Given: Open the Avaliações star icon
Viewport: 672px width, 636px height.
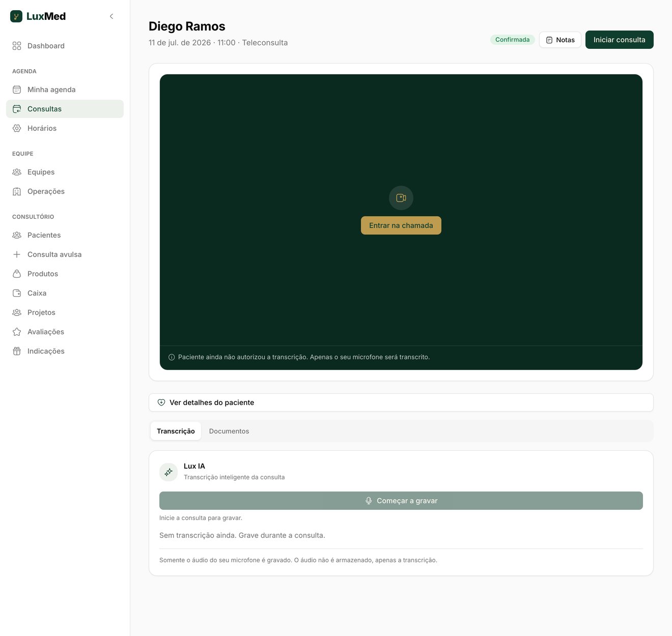Looking at the screenshot, I should point(17,332).
